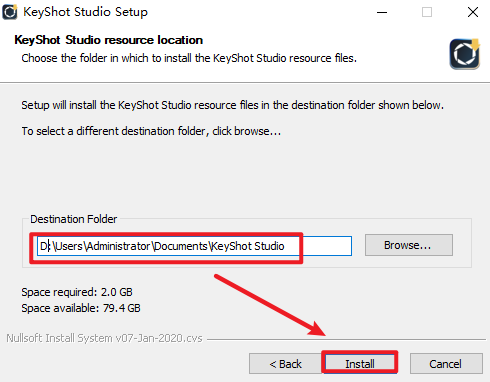Click inside the Destination Folder path field

coord(194,246)
